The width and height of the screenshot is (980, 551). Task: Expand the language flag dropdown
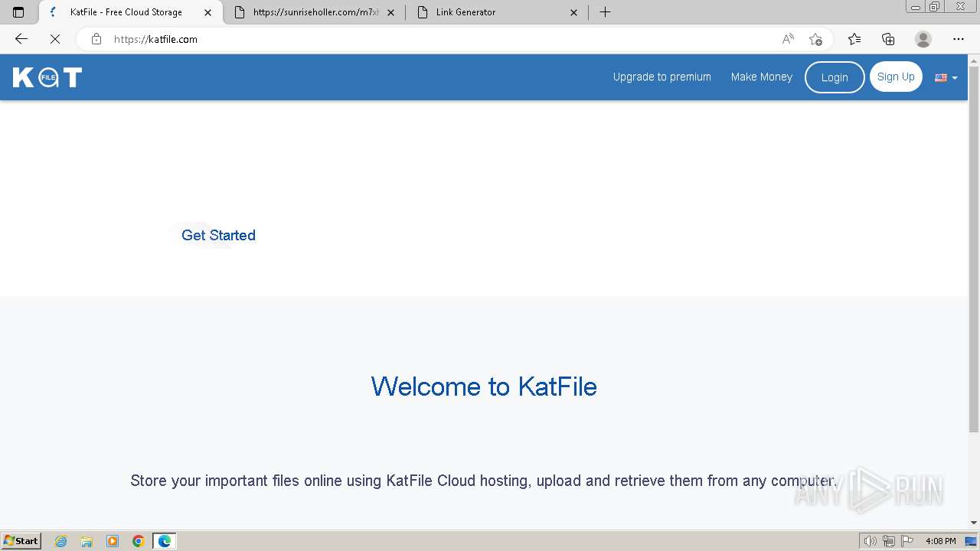(946, 77)
